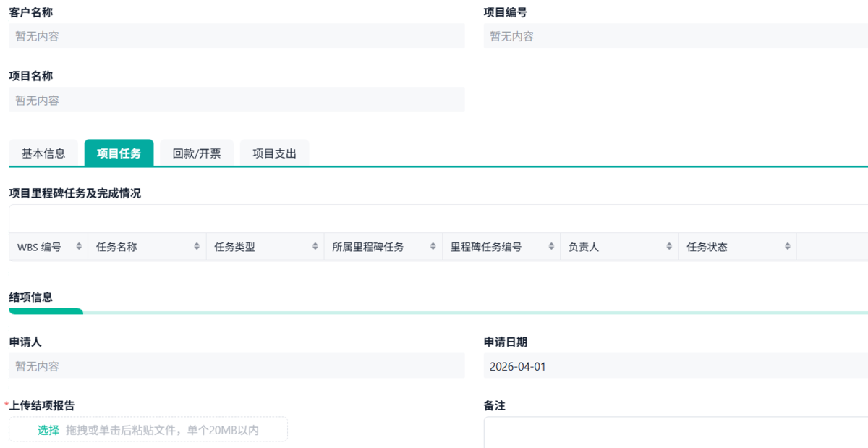The image size is (868, 448).
Task: Sort by 任务状态 using arrow icon
Action: tap(788, 247)
